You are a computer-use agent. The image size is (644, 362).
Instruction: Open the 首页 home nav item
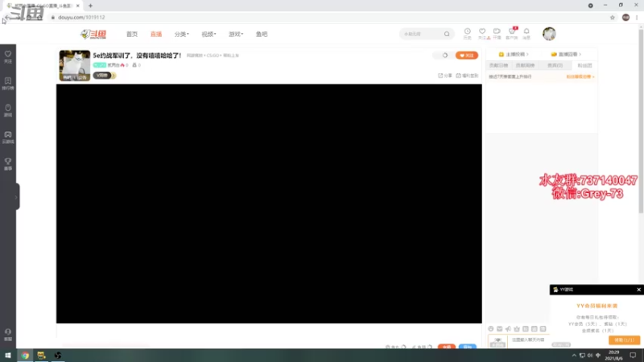[132, 34]
